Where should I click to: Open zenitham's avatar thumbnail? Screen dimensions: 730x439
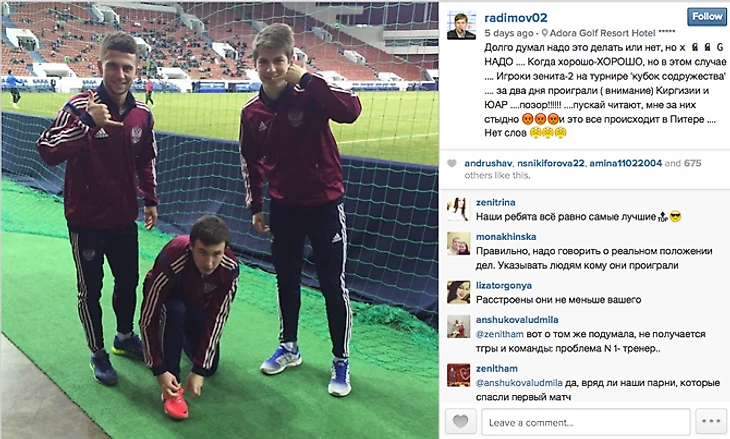click(x=459, y=375)
